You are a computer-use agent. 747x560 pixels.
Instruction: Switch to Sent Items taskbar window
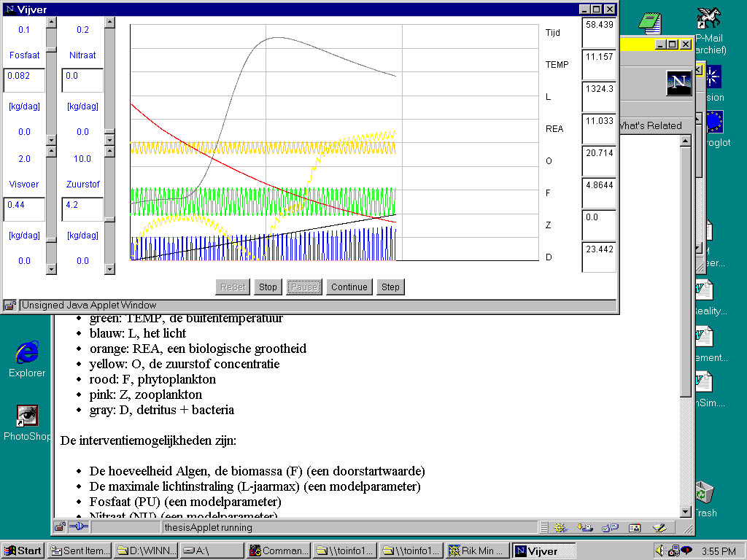80,551
